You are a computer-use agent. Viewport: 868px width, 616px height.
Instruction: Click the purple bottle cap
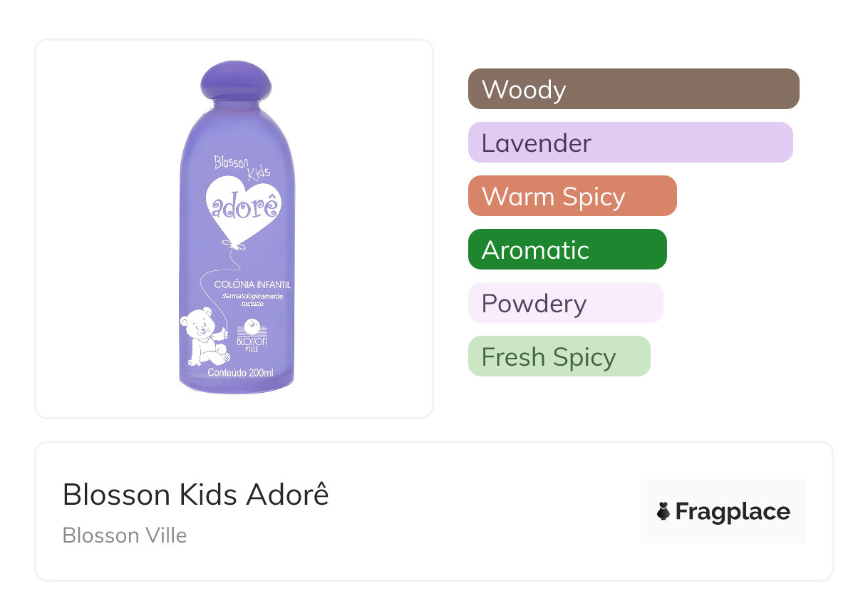[x=237, y=81]
